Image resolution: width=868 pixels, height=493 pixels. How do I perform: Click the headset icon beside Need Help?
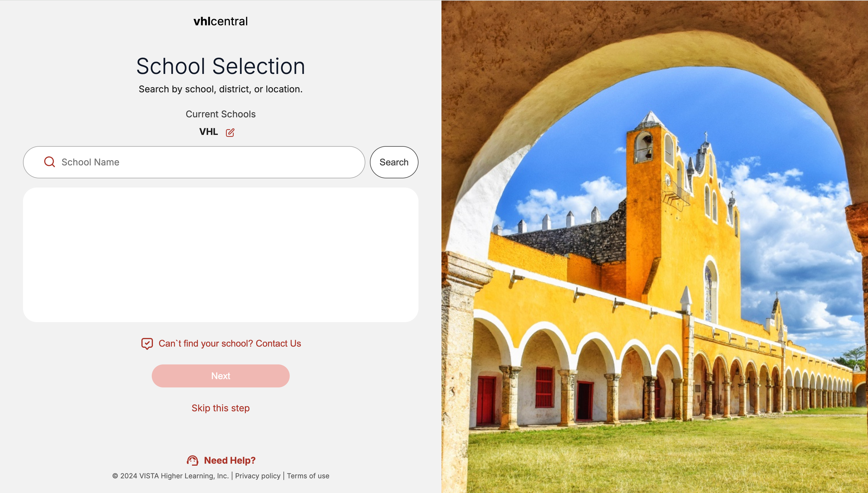(x=193, y=460)
